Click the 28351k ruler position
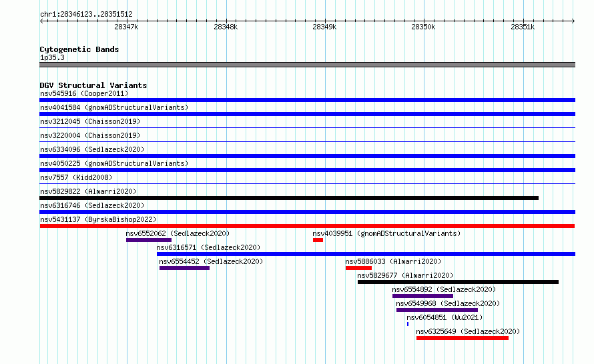This screenshot has width=594, height=364. [523, 27]
